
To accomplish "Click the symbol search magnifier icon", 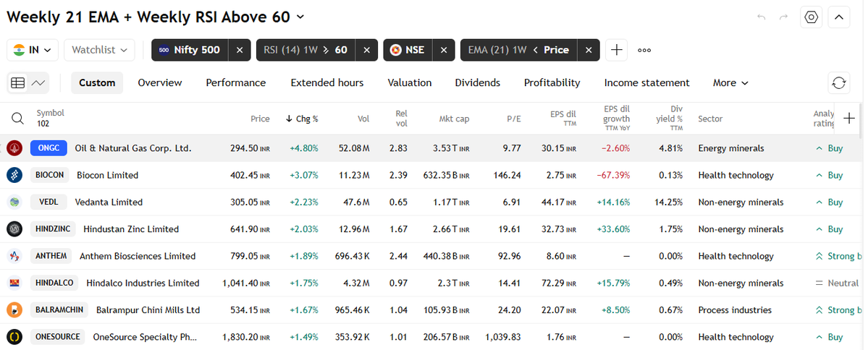I will 17,119.
